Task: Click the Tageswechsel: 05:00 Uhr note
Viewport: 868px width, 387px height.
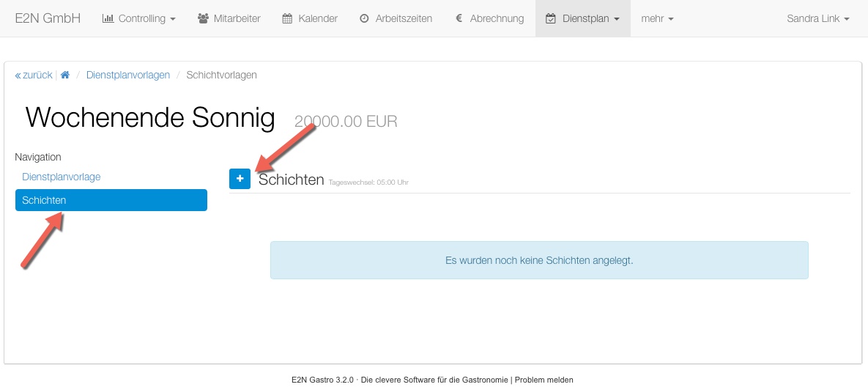Action: click(368, 183)
